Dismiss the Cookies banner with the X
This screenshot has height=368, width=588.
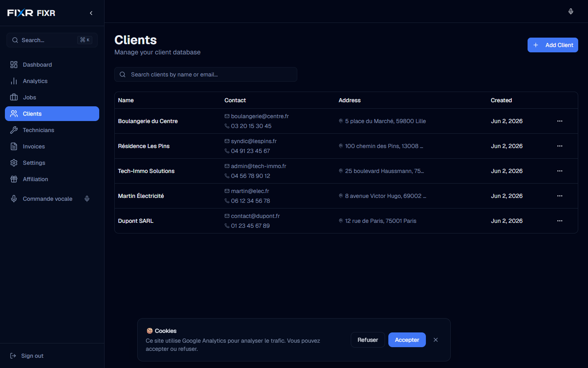coord(436,340)
